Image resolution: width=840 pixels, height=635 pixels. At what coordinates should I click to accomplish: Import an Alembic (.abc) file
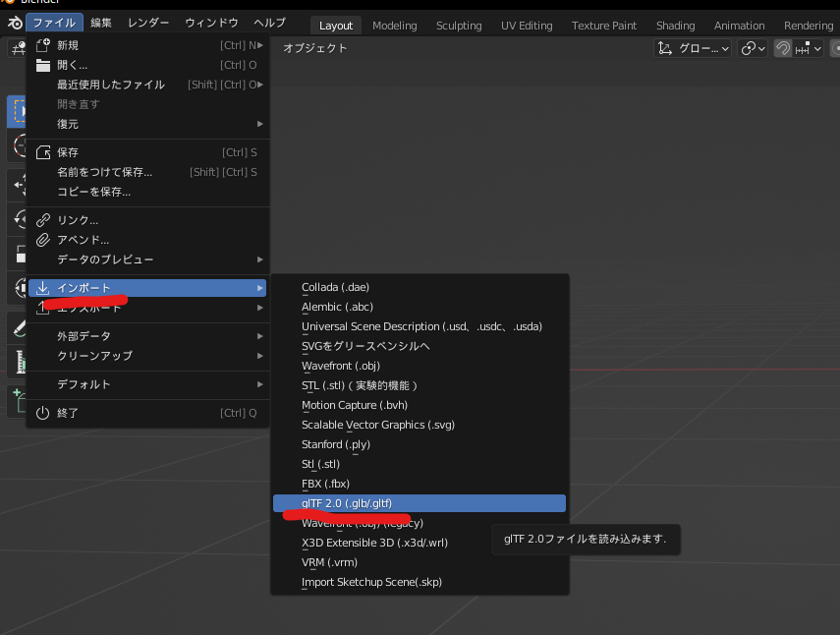(x=420, y=307)
